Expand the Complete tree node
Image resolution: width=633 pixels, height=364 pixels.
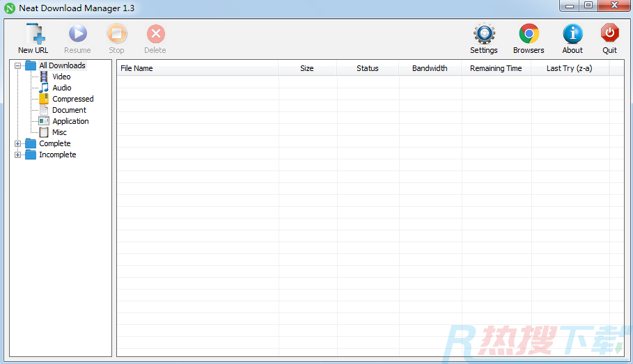(x=18, y=143)
